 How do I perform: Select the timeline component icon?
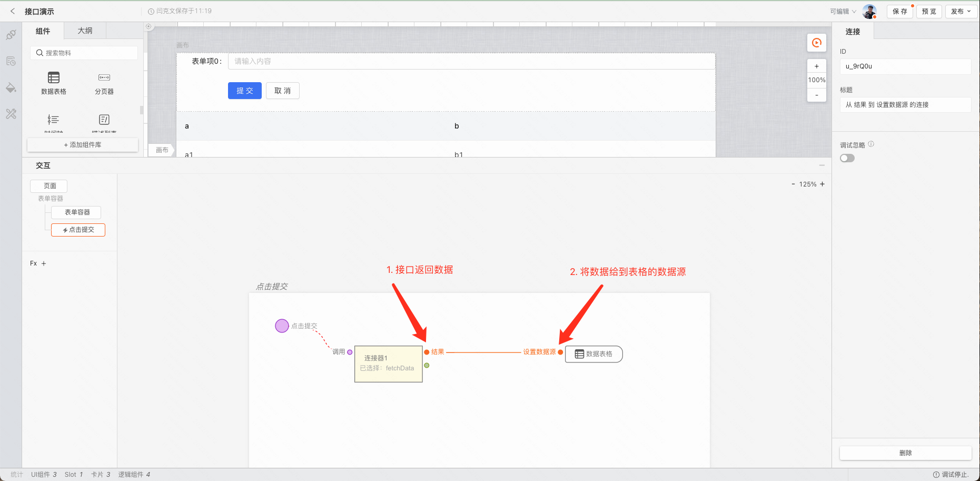coord(54,120)
